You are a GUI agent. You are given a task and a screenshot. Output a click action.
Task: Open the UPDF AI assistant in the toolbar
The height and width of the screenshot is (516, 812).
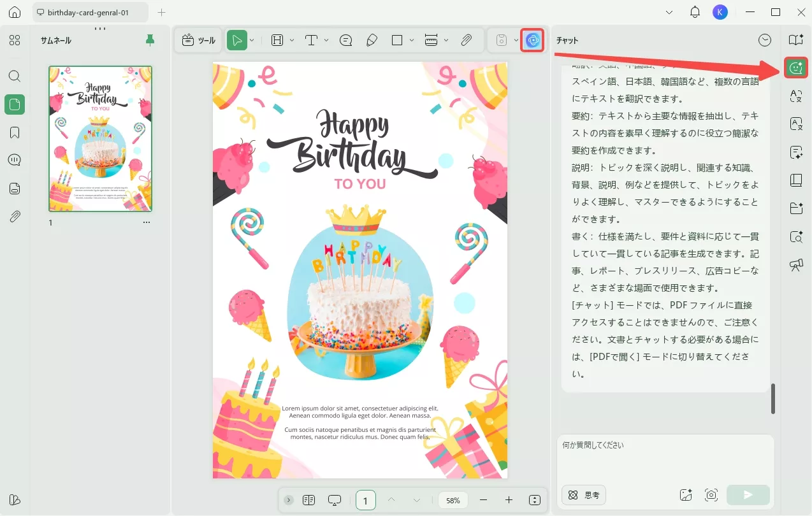coord(532,40)
